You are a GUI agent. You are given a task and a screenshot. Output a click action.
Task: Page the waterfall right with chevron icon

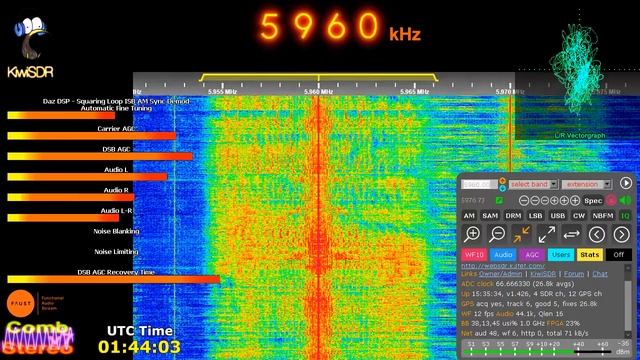(x=621, y=235)
